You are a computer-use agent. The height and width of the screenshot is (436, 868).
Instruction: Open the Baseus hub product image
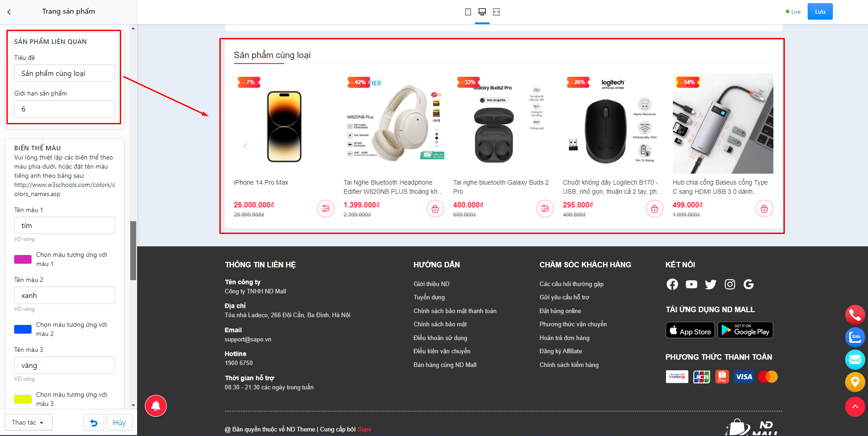(723, 123)
